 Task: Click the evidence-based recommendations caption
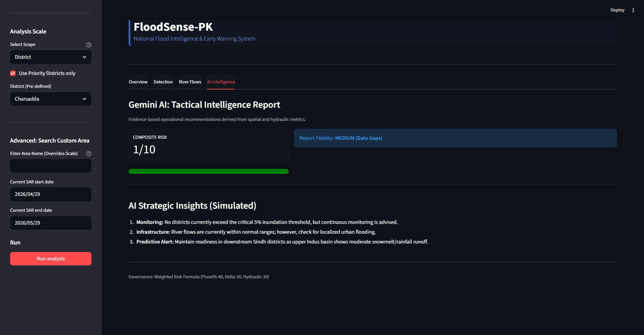217,120
